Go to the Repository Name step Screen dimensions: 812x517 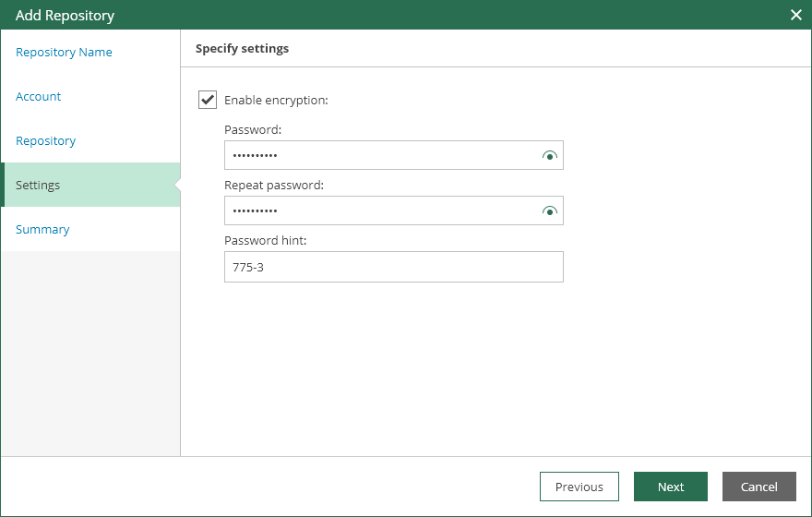click(64, 53)
